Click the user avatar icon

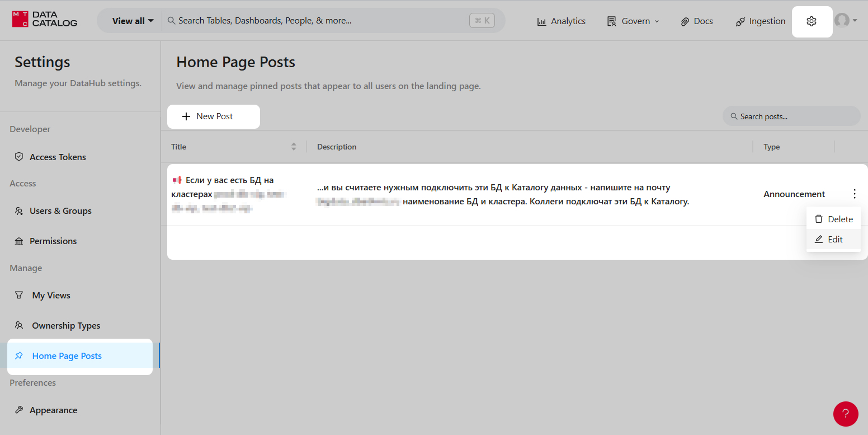(x=841, y=21)
